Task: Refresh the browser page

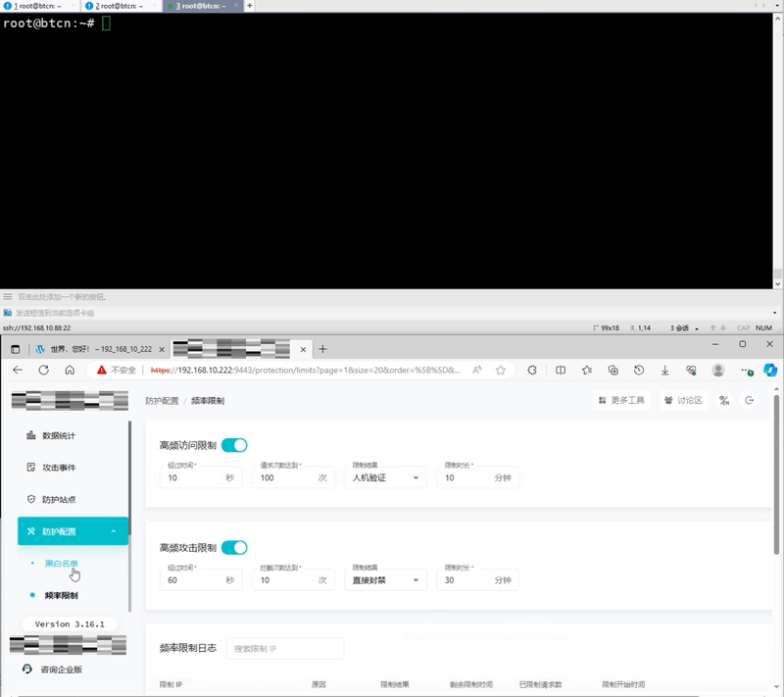Action: (44, 370)
